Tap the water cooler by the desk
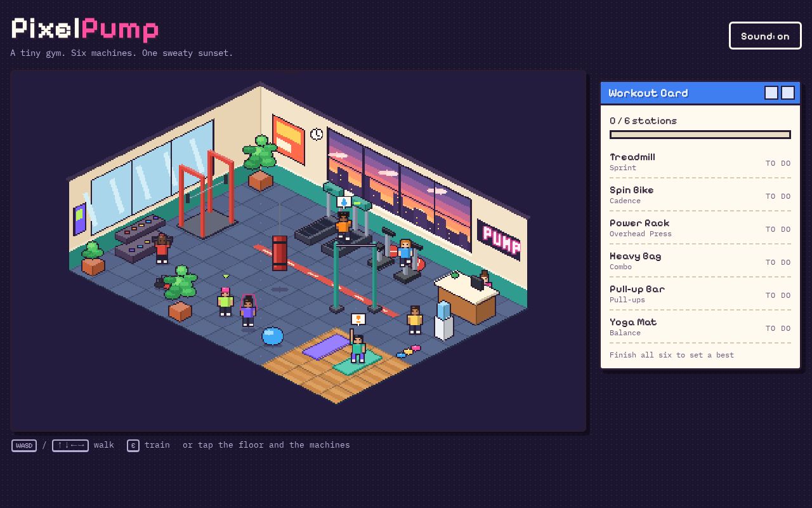812x508 pixels. (443, 320)
